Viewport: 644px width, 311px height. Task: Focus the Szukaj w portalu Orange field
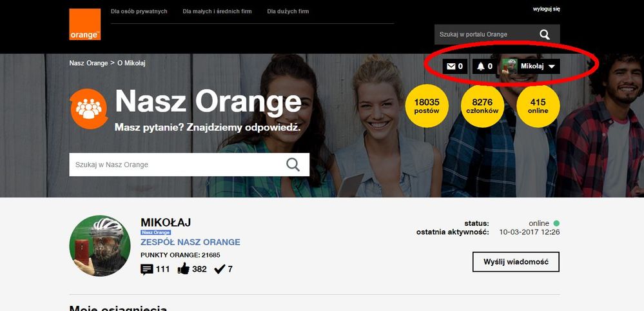coord(483,35)
